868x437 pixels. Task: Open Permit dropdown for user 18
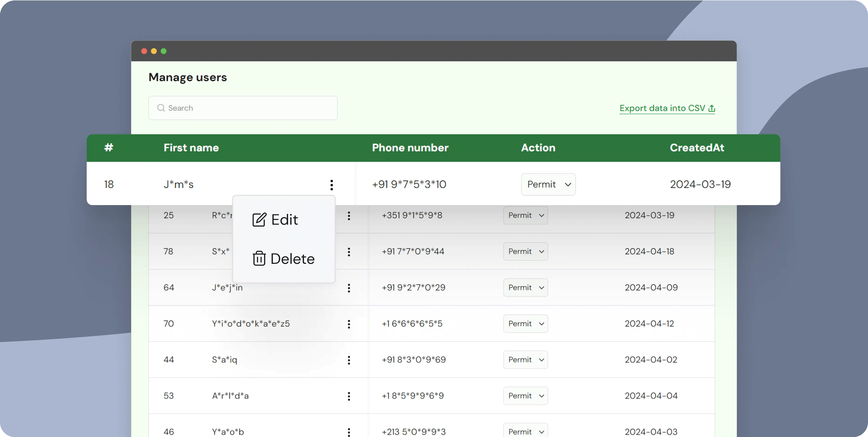click(548, 184)
